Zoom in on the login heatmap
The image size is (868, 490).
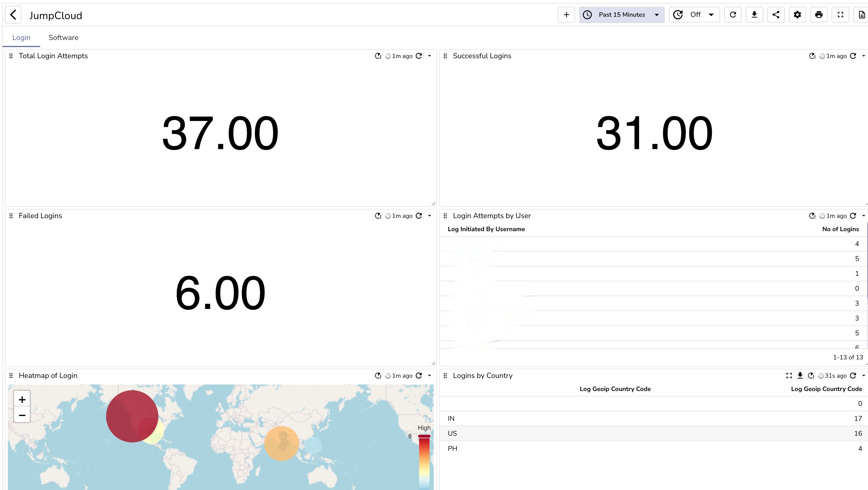(x=22, y=399)
